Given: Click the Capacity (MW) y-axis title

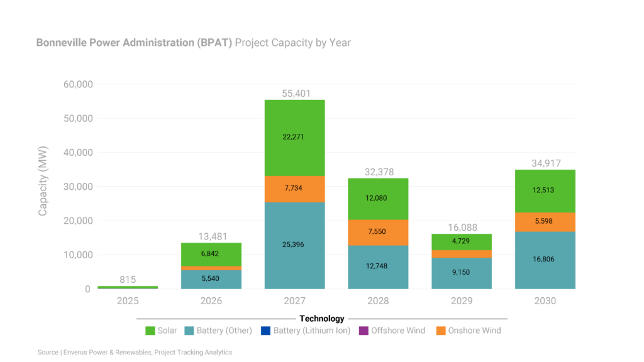Looking at the screenshot, I should coord(43,187).
